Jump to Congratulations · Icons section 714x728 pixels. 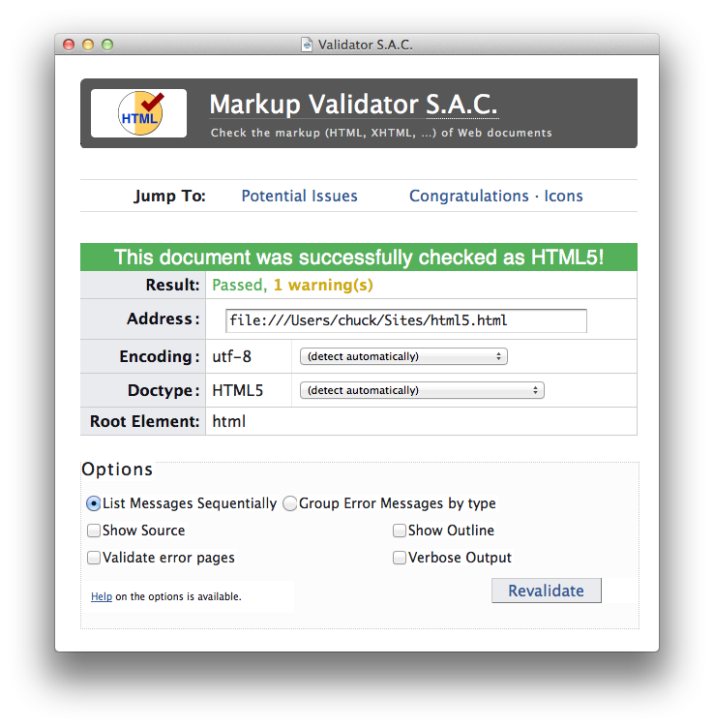496,196
